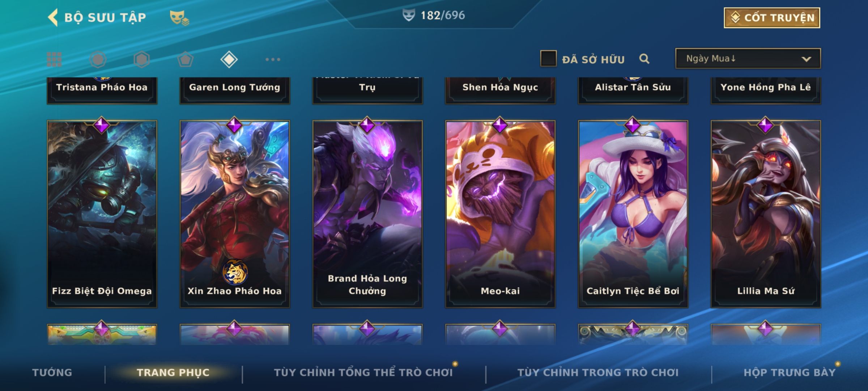This screenshot has height=391, width=868.
Task: Choose the Meo-kai skin card
Action: (x=500, y=214)
